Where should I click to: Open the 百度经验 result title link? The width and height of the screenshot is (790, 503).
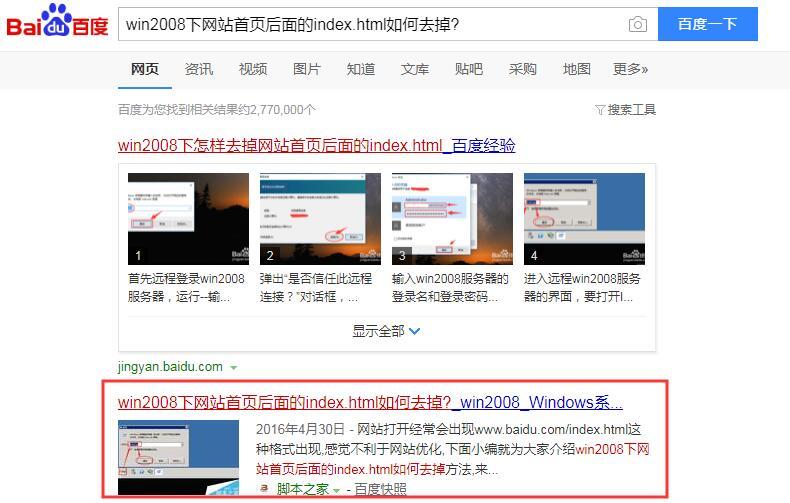coord(316,146)
